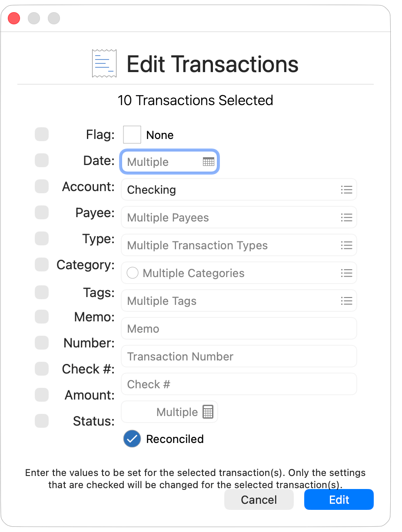The image size is (402, 532).
Task: Open the calendar picker in the Date field
Action: (x=208, y=161)
